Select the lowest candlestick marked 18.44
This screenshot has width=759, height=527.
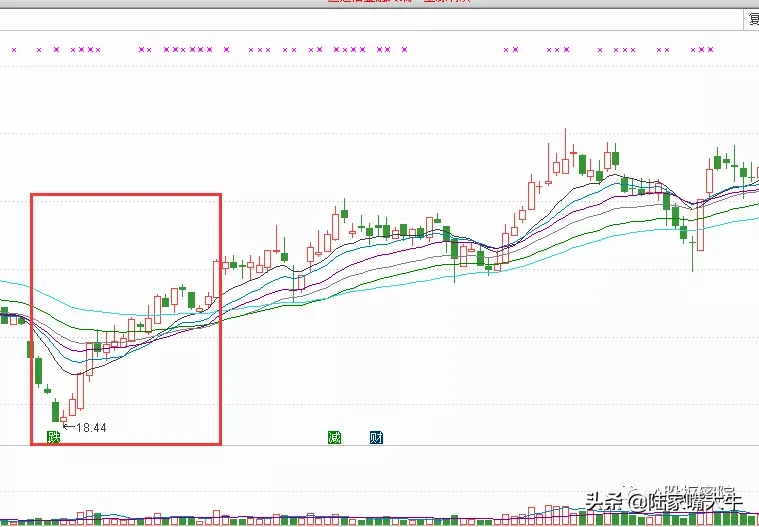[x=63, y=419]
